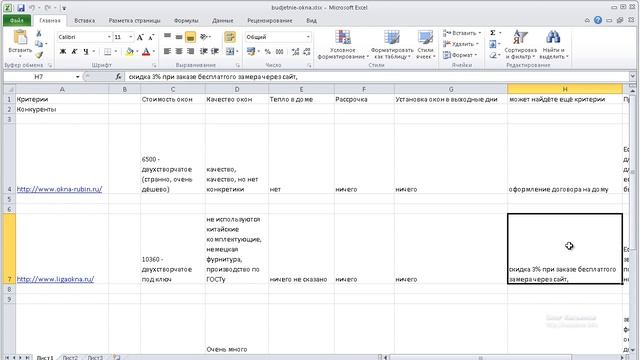Image resolution: width=640 pixels, height=360 pixels.
Task: Toggle align text left
Action: click(167, 51)
